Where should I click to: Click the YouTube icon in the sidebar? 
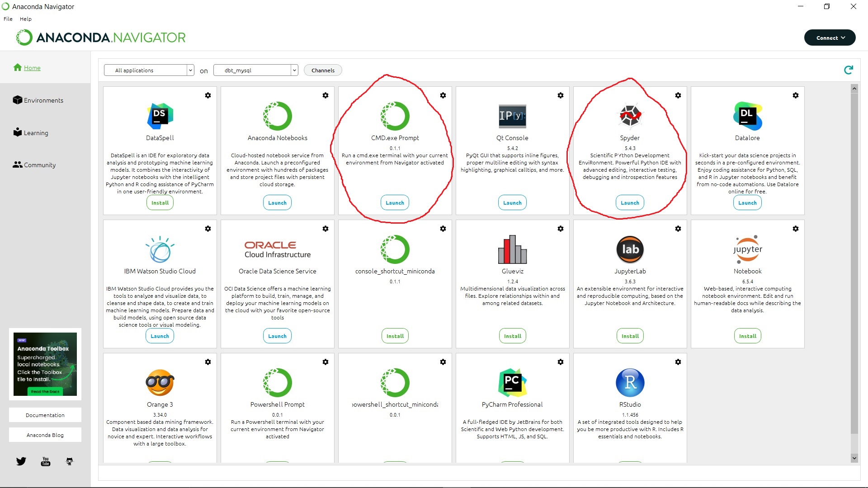pos(46,461)
